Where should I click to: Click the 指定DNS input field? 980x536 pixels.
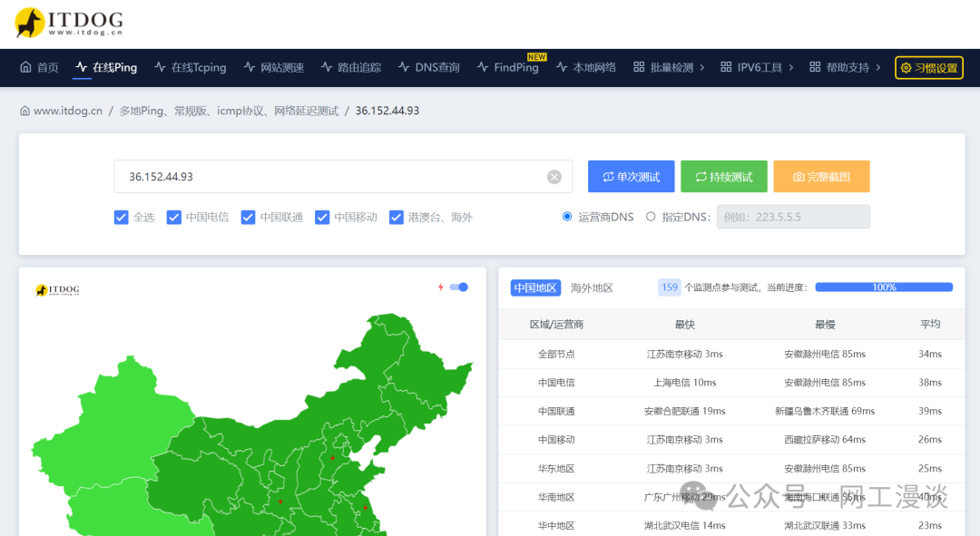coord(792,217)
